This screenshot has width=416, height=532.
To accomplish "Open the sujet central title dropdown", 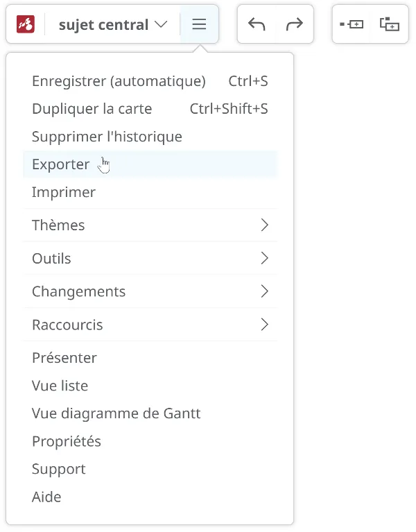I will 113,24.
